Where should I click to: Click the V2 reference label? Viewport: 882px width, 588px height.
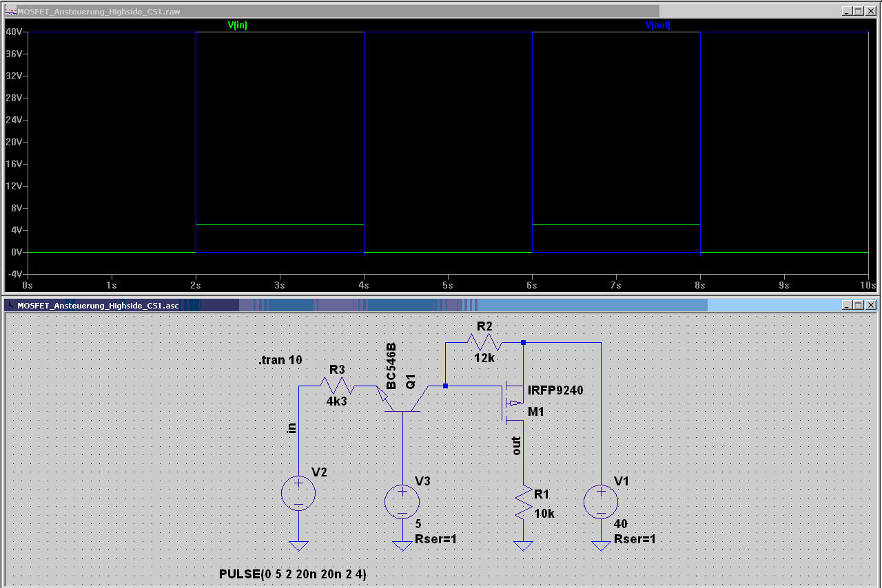(319, 472)
